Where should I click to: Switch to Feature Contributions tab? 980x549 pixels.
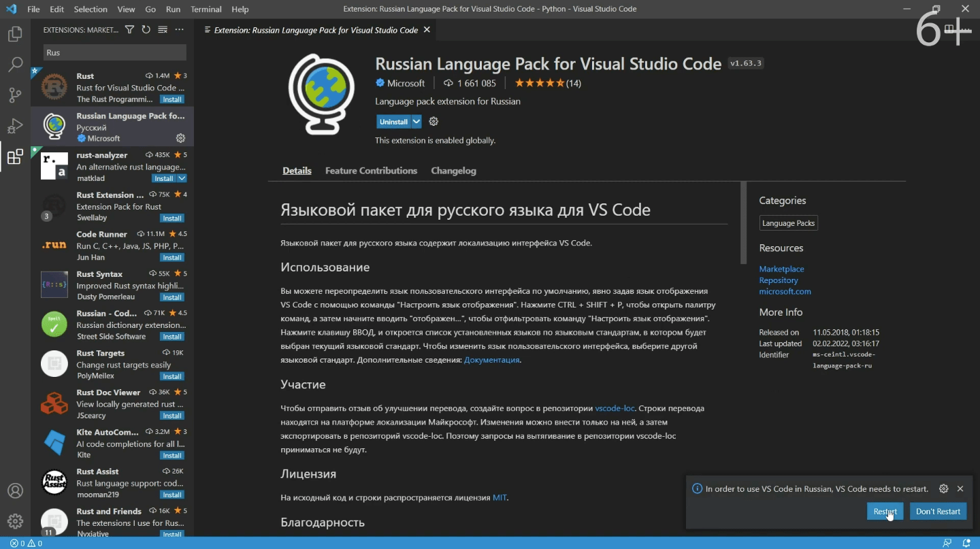tap(371, 171)
